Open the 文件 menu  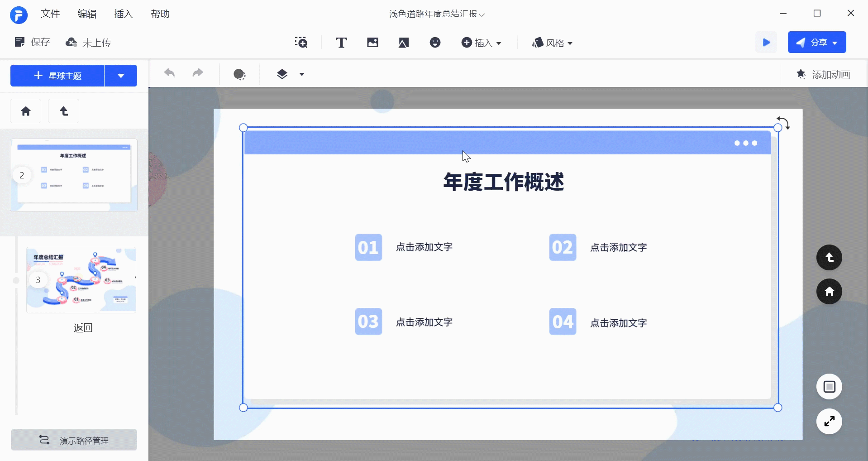50,14
